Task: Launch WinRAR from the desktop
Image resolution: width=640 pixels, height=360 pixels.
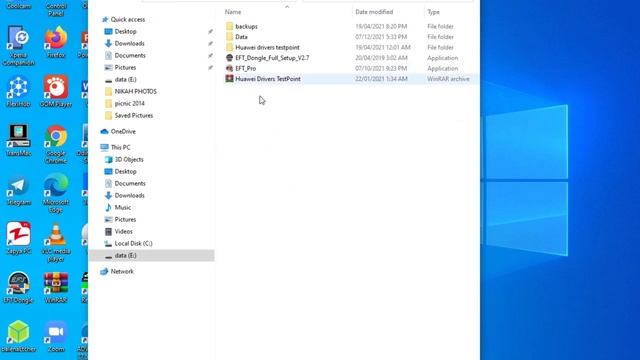Action: 56,287
